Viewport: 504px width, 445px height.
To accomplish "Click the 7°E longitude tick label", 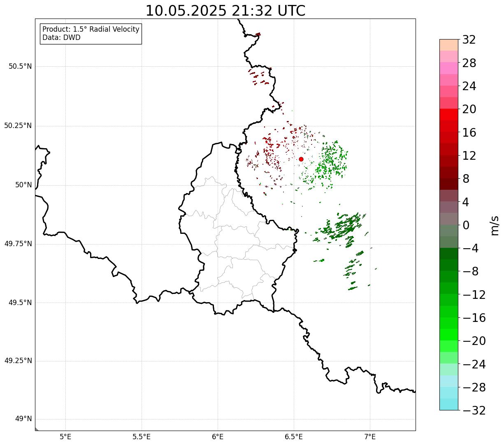I will point(370,437).
